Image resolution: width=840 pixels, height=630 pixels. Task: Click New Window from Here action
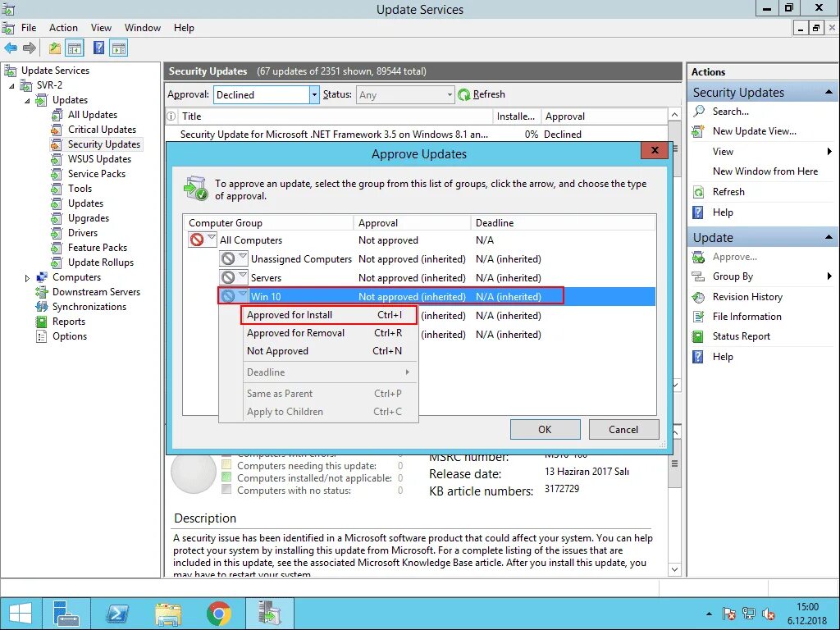click(765, 171)
